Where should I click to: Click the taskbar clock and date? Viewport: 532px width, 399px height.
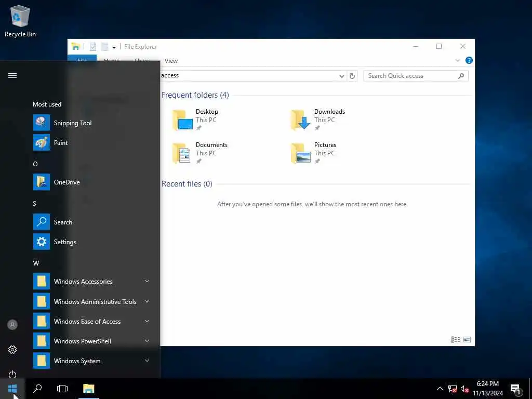coord(488,389)
